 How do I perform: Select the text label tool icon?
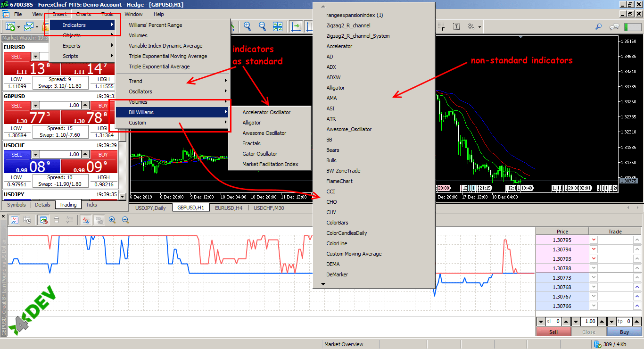coord(457,26)
